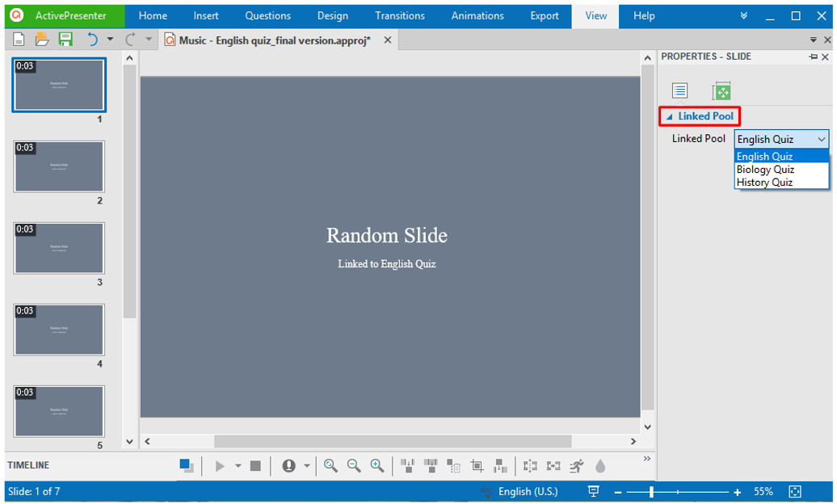
Task: Pin the Properties pane
Action: [x=813, y=57]
